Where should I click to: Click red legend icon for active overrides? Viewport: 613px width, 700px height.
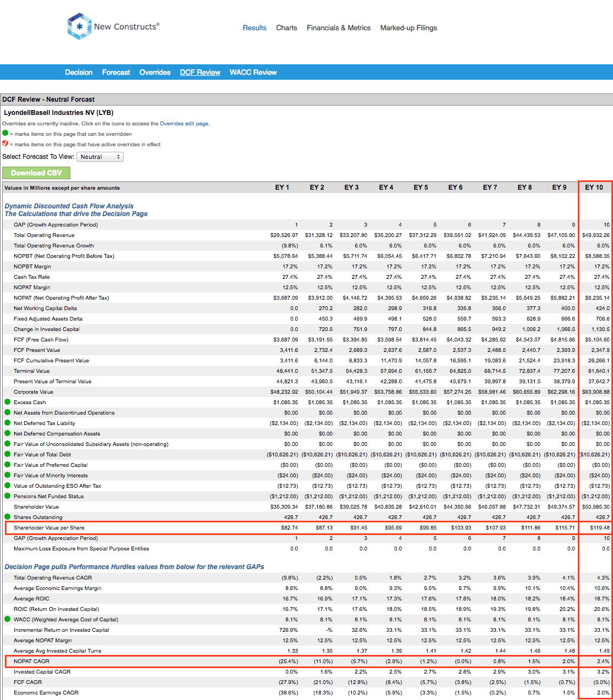[5, 144]
